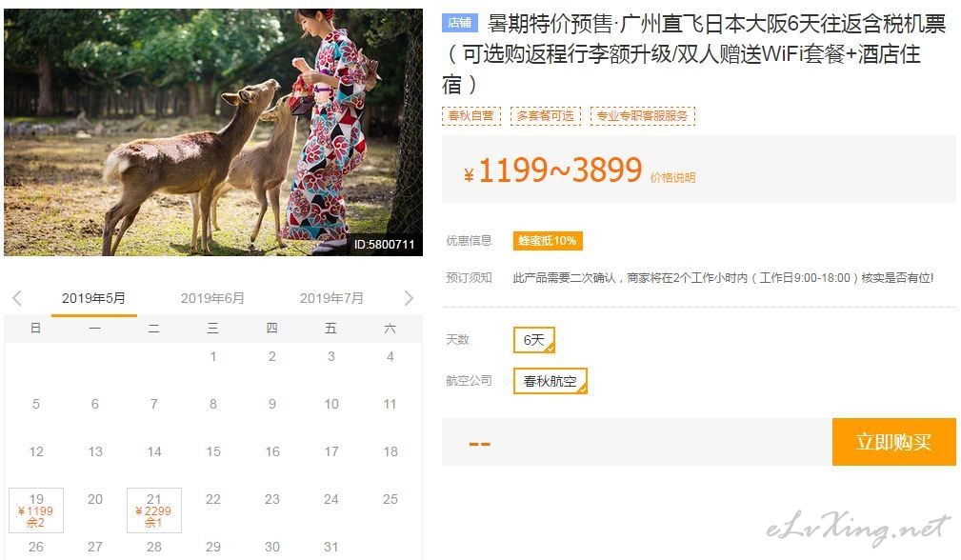The height and width of the screenshot is (560, 961).
Task: Select the 2019年5月 month tab
Action: 93,298
